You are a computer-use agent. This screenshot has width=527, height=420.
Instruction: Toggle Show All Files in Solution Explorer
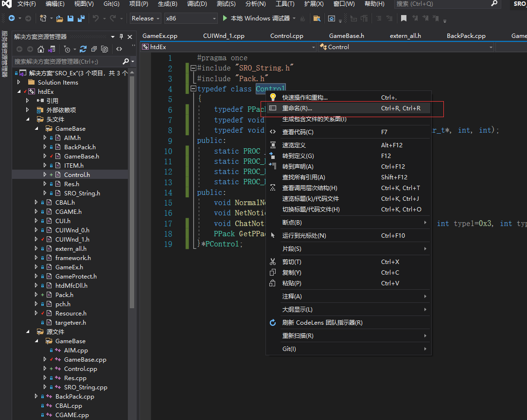(x=105, y=49)
